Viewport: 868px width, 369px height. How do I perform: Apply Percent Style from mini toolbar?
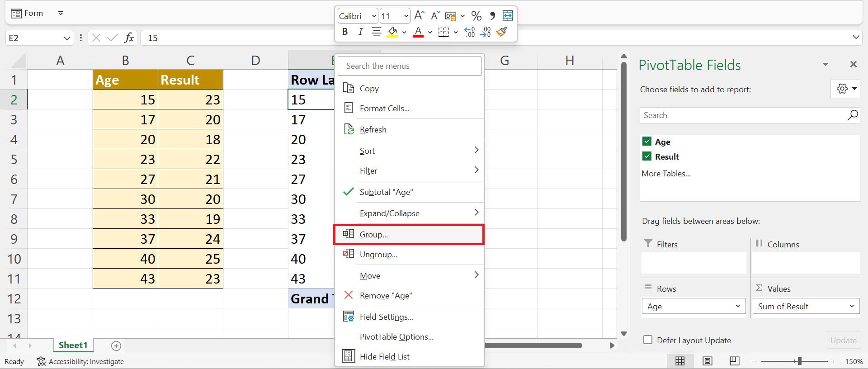(x=476, y=16)
